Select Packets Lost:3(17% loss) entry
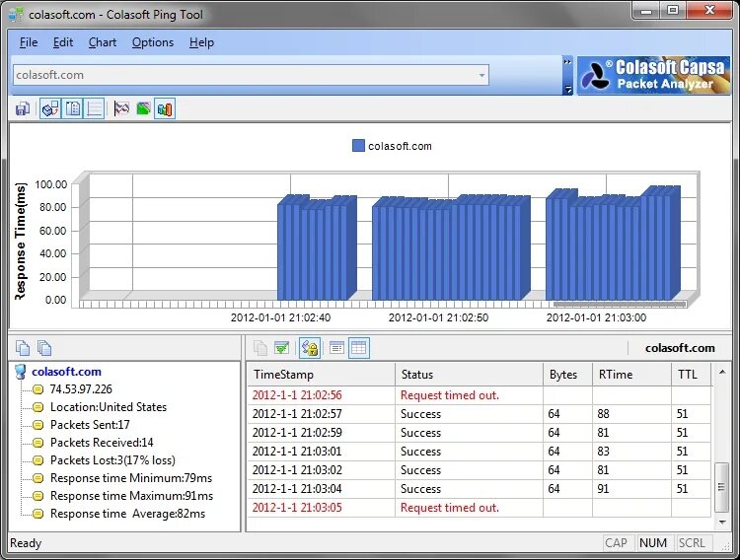The height and width of the screenshot is (560, 740). point(112,460)
